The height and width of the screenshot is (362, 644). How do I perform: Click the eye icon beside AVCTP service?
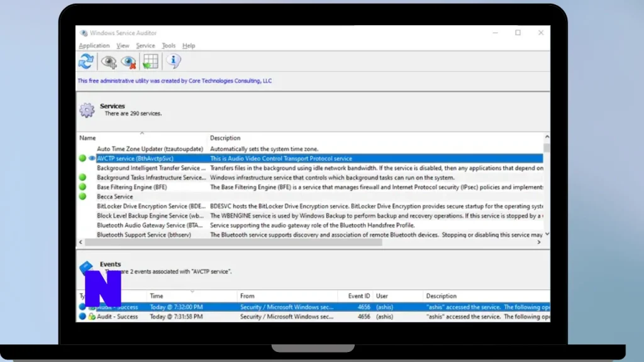click(x=92, y=158)
